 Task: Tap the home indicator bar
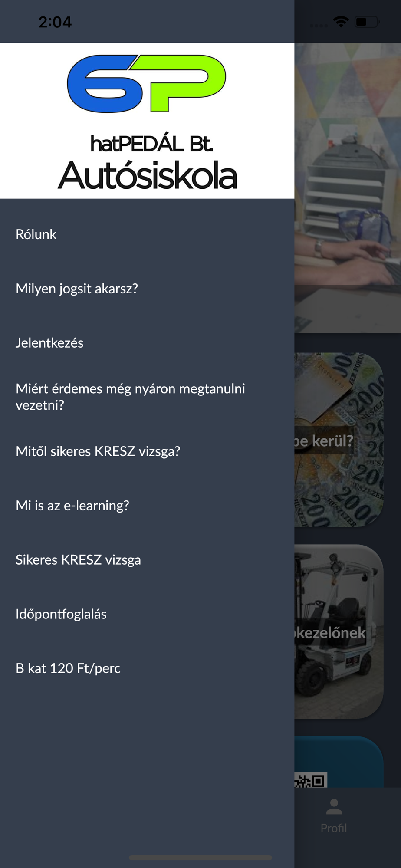click(200, 858)
